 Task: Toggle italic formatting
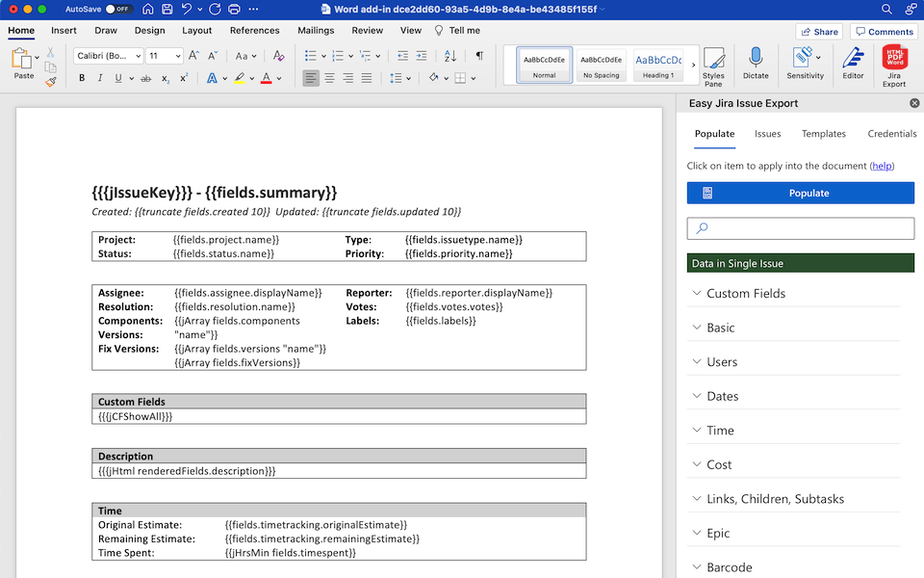100,78
